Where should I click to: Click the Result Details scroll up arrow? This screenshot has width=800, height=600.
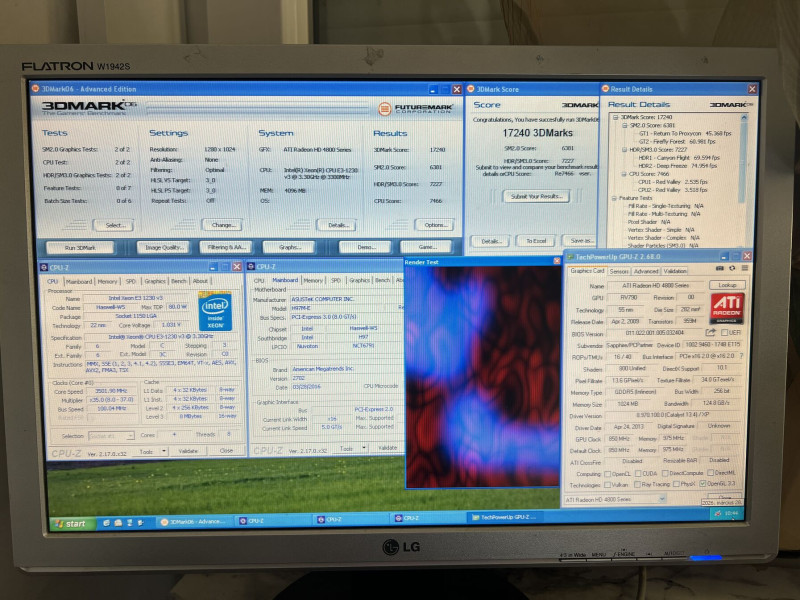tap(744, 118)
